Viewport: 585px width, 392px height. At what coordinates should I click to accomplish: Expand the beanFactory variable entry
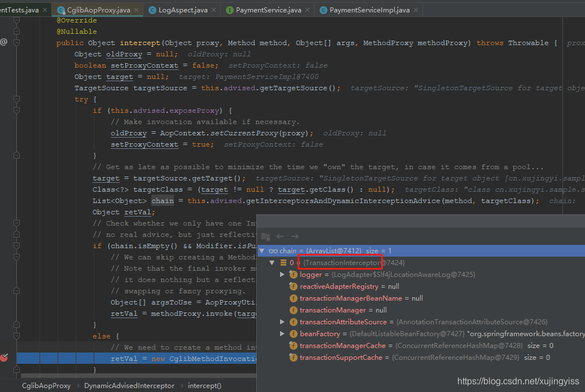pos(282,333)
